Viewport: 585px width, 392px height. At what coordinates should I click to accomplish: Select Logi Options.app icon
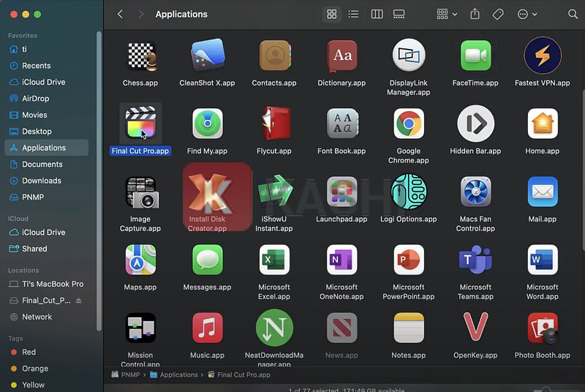409,192
